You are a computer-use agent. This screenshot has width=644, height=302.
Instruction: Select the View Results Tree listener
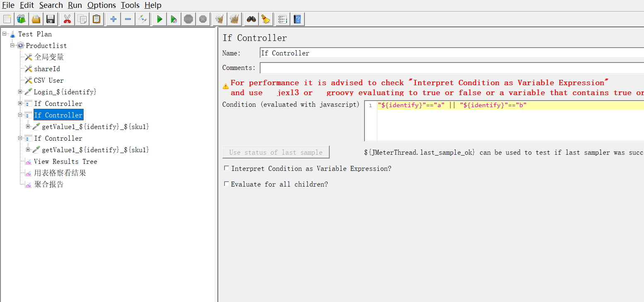click(65, 161)
